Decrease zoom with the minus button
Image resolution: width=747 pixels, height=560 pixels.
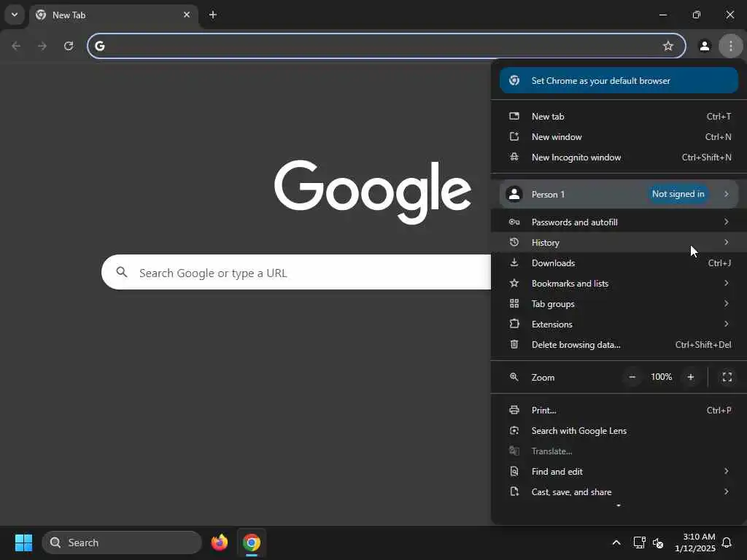[632, 377]
